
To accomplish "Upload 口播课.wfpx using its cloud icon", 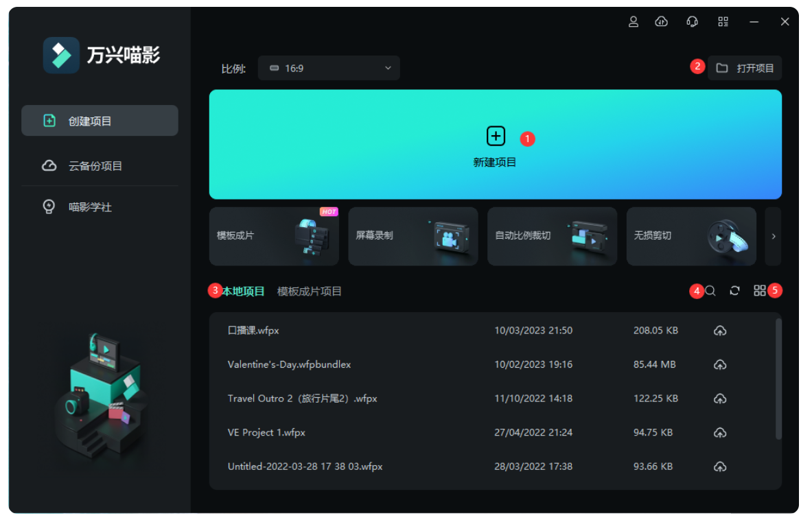I will coord(720,330).
